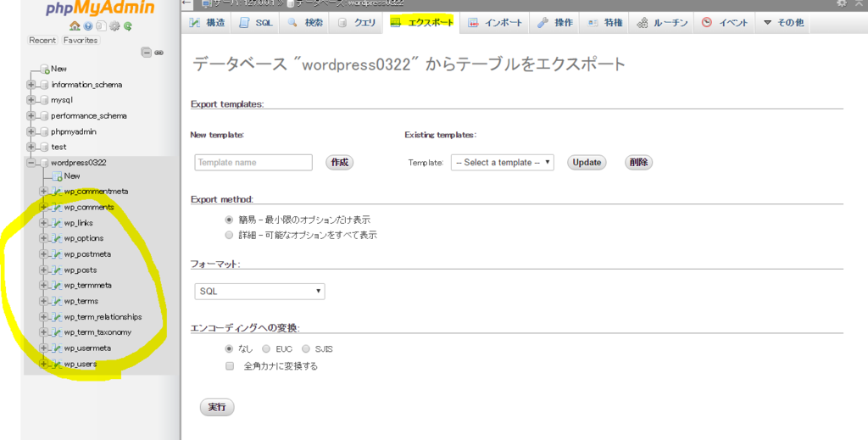Switch to インポート import tab
This screenshot has height=440, width=868.
coord(494,23)
